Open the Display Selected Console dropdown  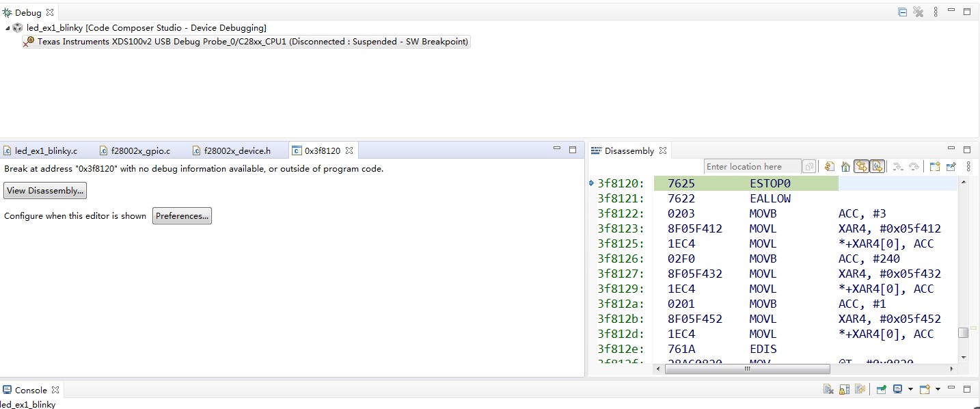(x=911, y=390)
